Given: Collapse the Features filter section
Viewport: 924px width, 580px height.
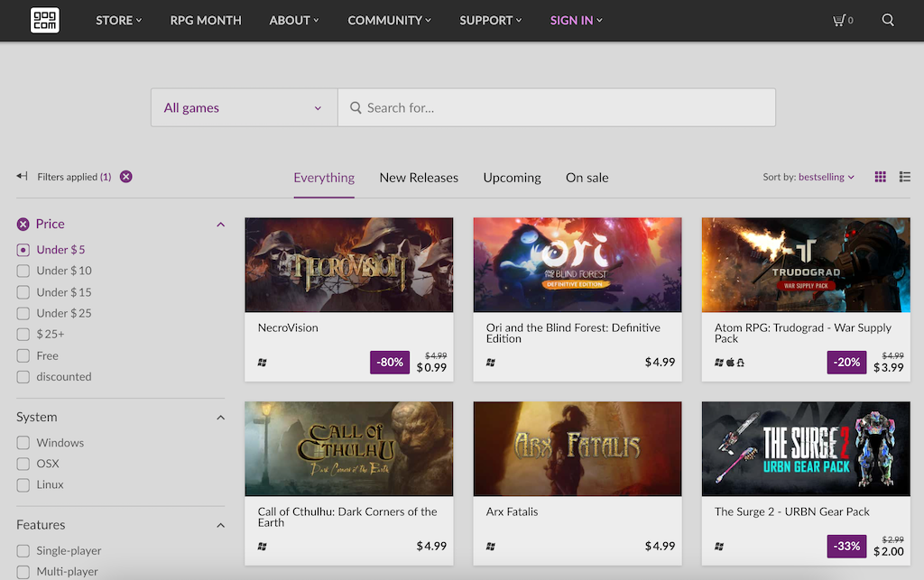Looking at the screenshot, I should point(219,524).
